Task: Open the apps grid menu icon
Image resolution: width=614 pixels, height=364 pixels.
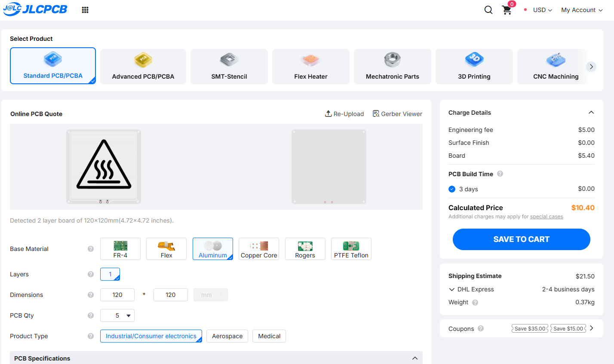Action: (85, 10)
